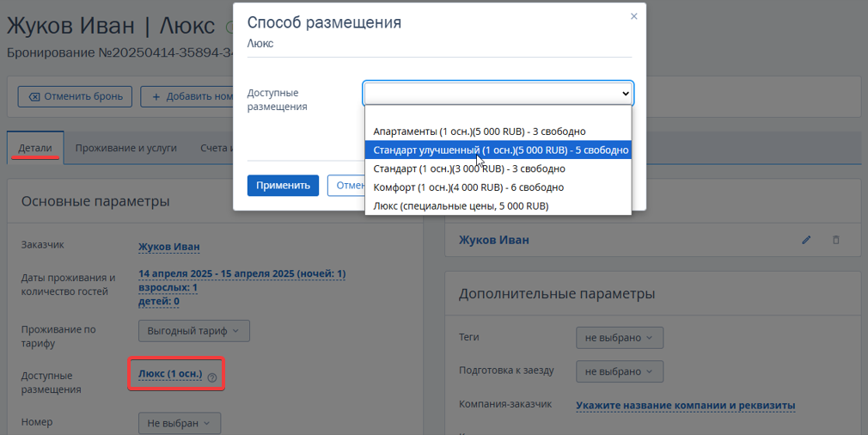
Task: Open the Выгодный тариф dropdown
Action: click(193, 331)
